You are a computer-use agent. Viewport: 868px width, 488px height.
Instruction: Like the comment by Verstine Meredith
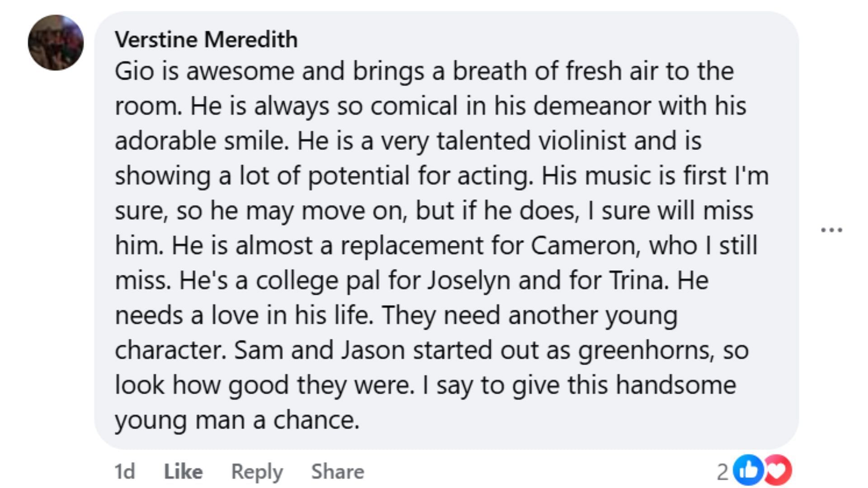183,471
